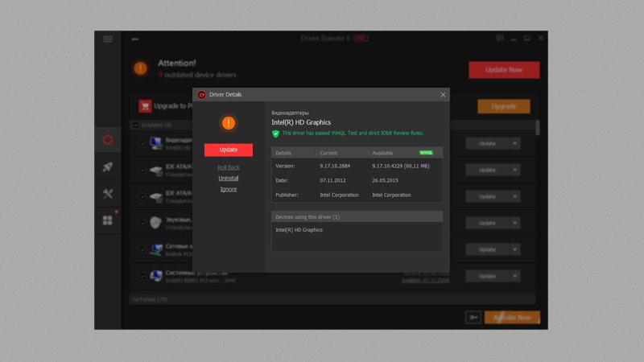Toggle checkbox for the system devices row
644x362 pixels.
[142, 276]
